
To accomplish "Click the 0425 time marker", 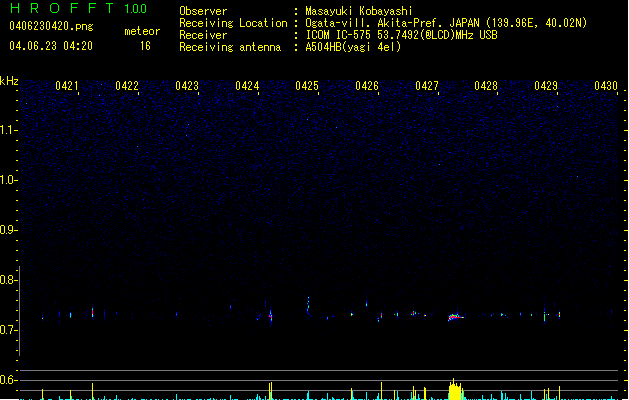I will (307, 86).
